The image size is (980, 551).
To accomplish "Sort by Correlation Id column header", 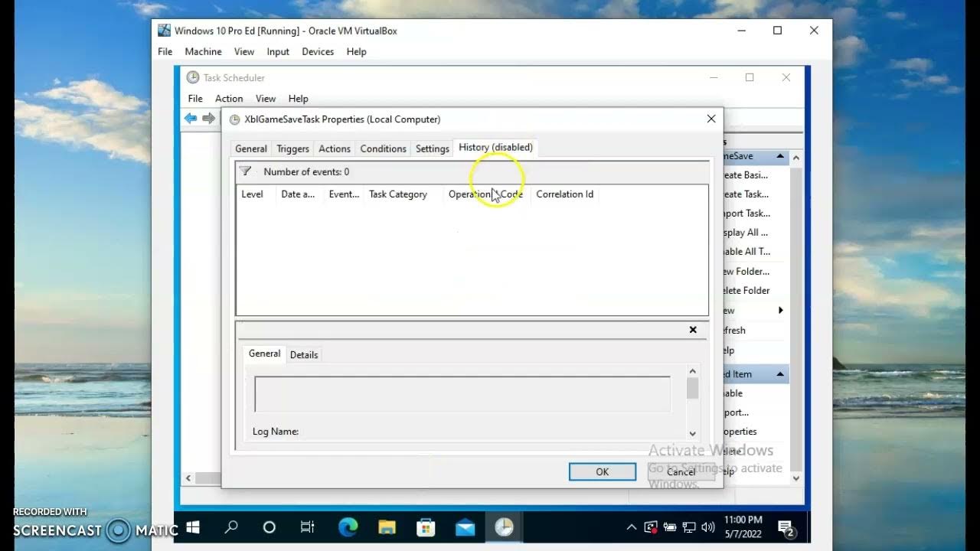I will tap(565, 194).
